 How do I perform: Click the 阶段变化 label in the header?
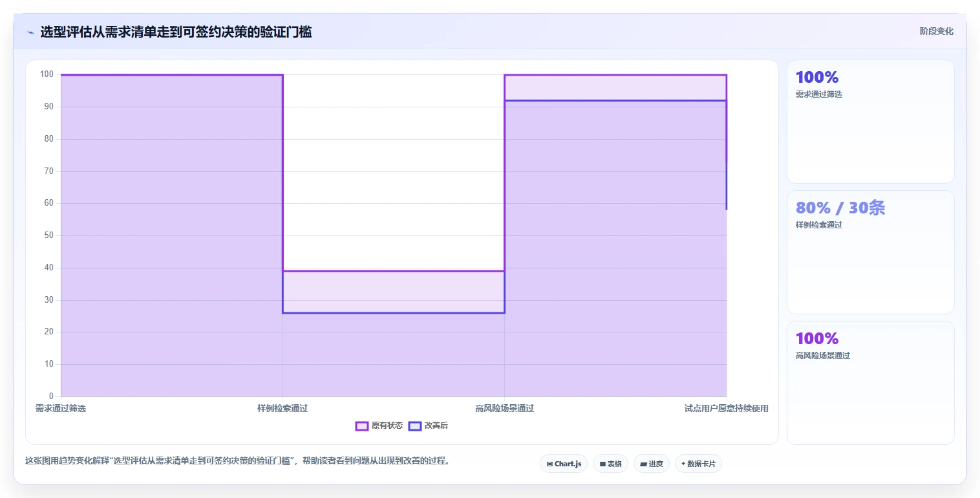click(936, 31)
